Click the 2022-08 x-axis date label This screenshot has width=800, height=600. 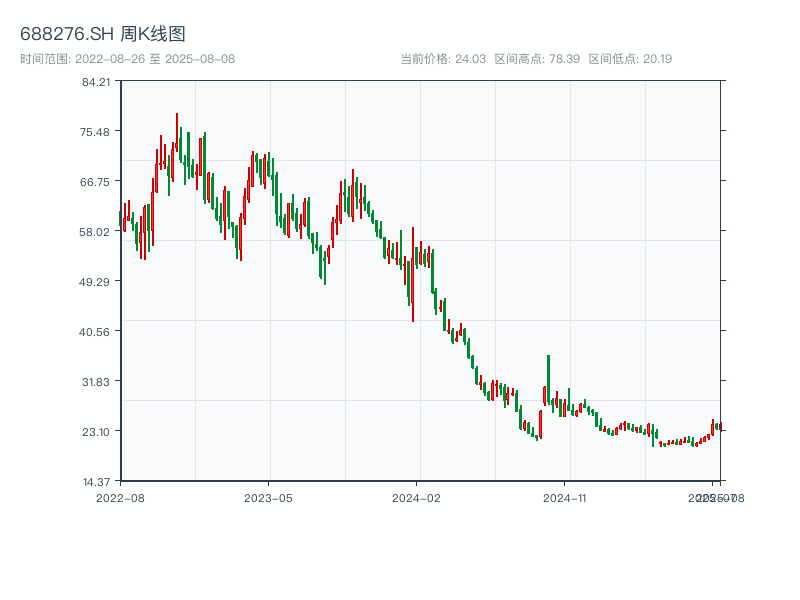pyautogui.click(x=120, y=497)
